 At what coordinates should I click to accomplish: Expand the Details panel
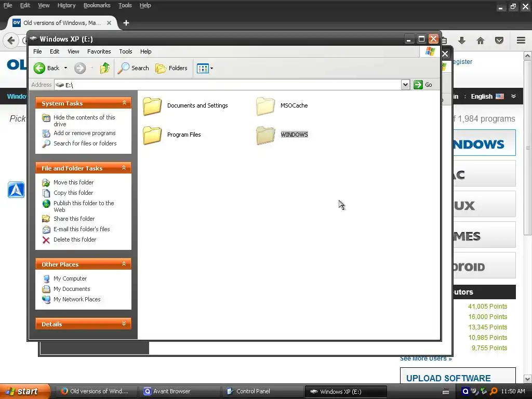(124, 324)
